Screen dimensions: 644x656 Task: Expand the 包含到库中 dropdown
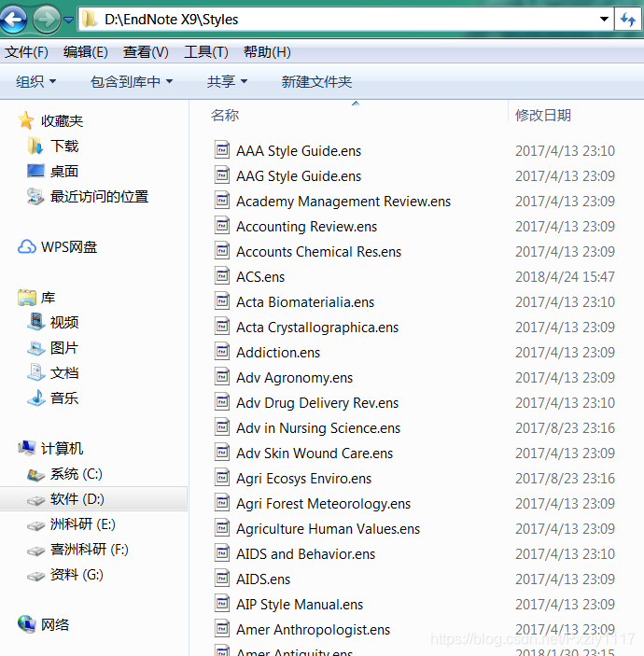(x=132, y=81)
